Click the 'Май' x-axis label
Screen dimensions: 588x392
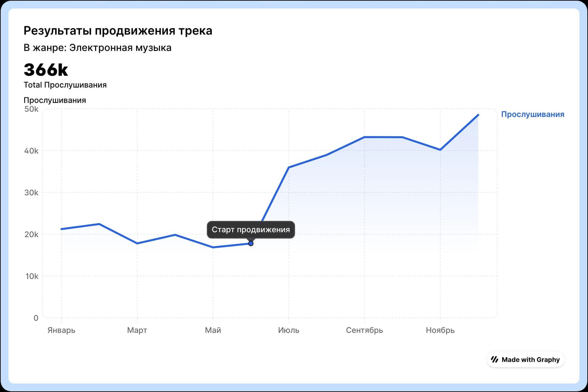coord(213,330)
